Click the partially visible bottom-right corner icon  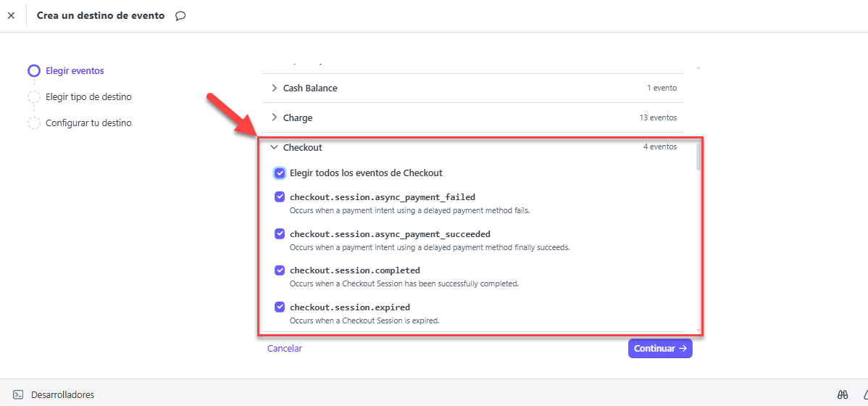pyautogui.click(x=864, y=395)
